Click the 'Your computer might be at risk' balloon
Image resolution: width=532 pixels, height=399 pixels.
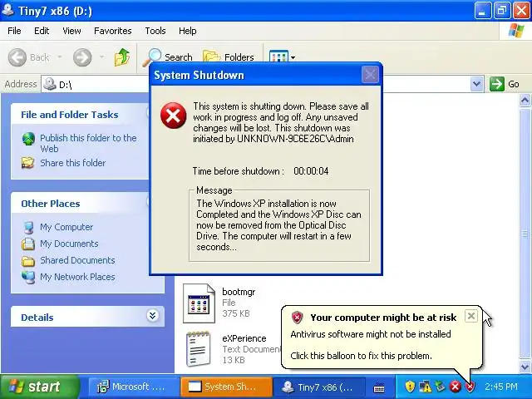click(382, 337)
